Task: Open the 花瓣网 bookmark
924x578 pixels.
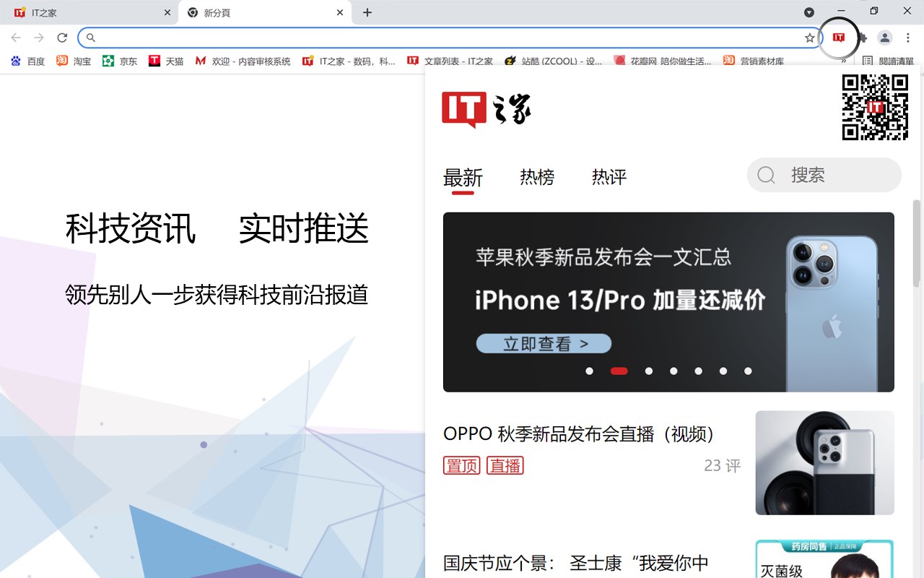Action: coord(663,61)
